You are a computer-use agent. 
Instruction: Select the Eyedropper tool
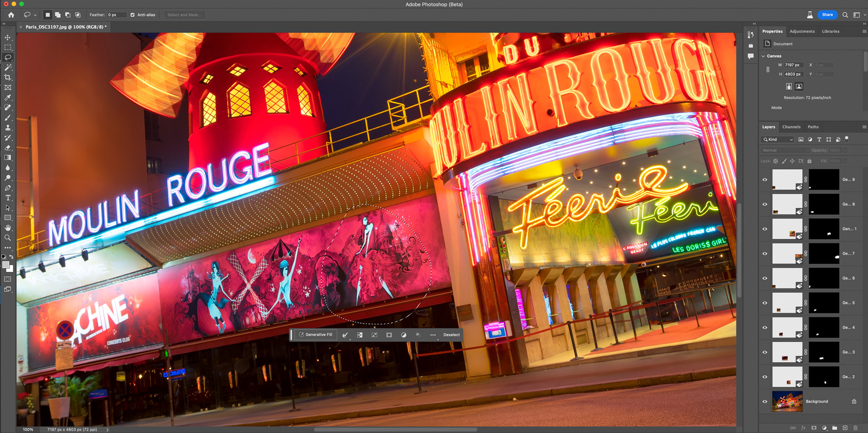(8, 97)
